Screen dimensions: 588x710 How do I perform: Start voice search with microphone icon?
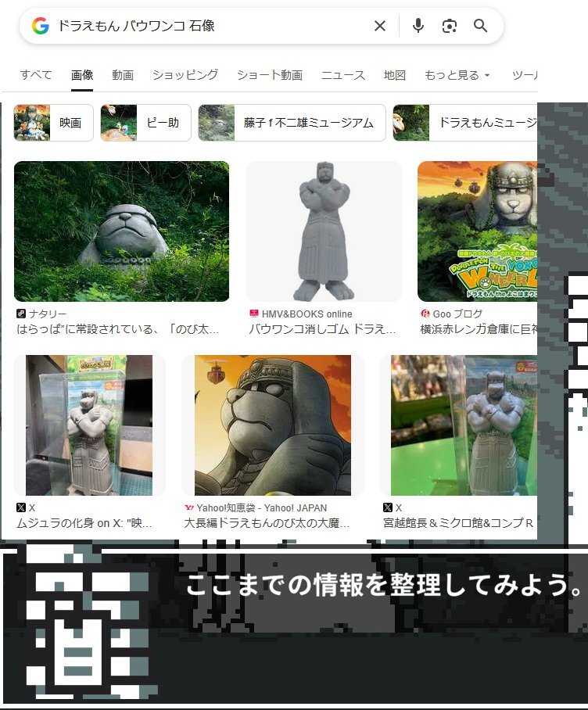click(418, 26)
